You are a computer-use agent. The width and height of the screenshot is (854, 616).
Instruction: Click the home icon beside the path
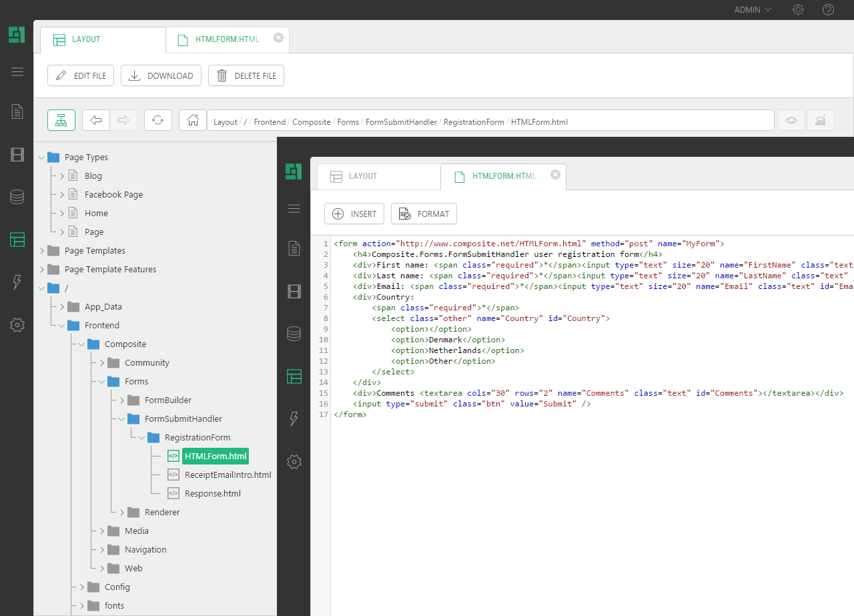[x=193, y=120]
